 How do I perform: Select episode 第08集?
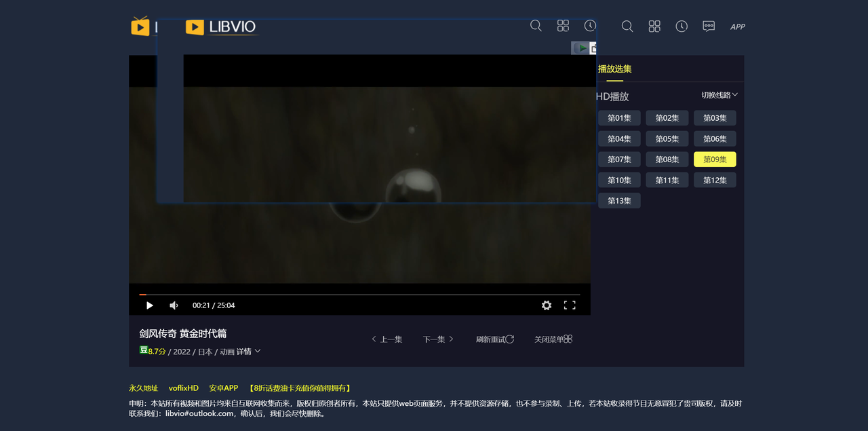667,160
